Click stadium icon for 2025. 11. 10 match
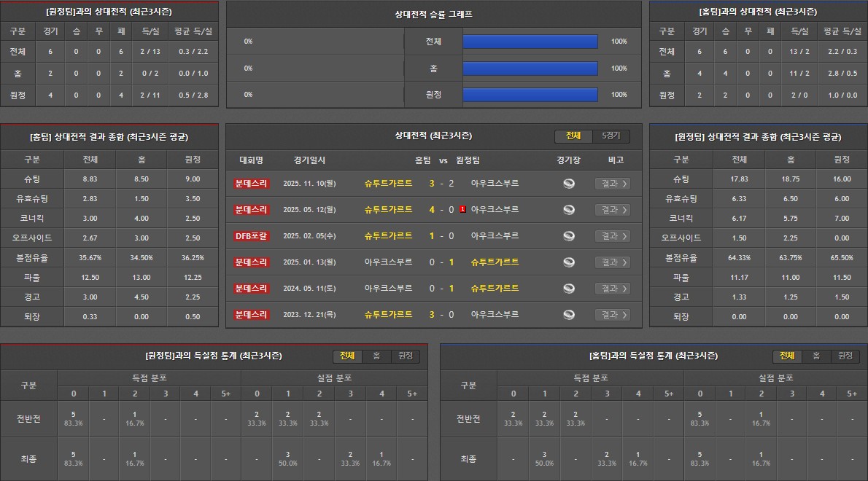868x481 pixels. pyautogui.click(x=569, y=184)
